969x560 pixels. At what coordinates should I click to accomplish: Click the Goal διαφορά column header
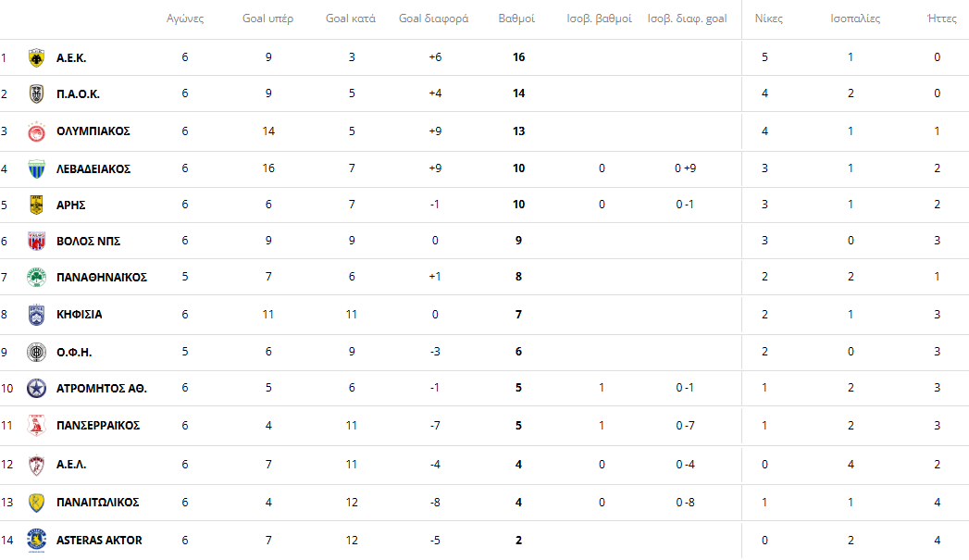(433, 19)
